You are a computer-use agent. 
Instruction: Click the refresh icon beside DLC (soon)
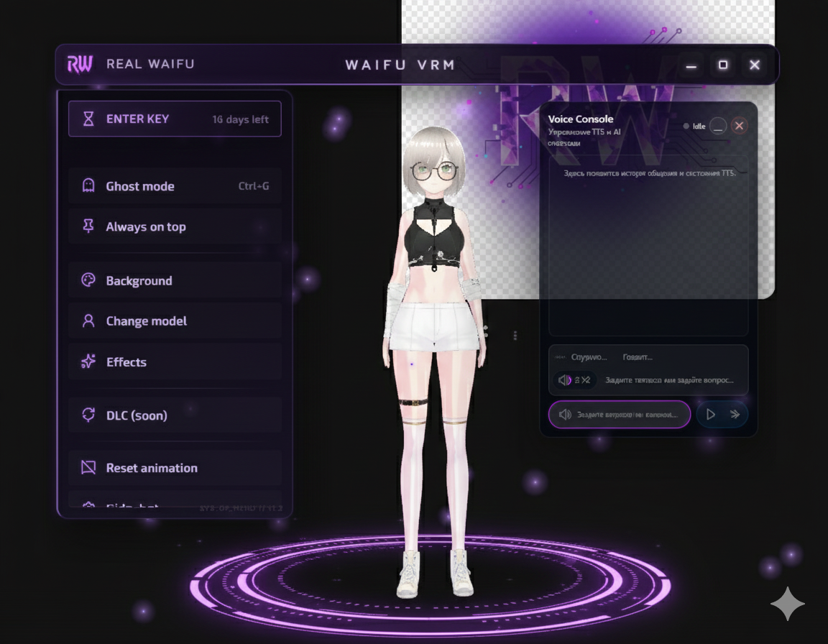[88, 415]
